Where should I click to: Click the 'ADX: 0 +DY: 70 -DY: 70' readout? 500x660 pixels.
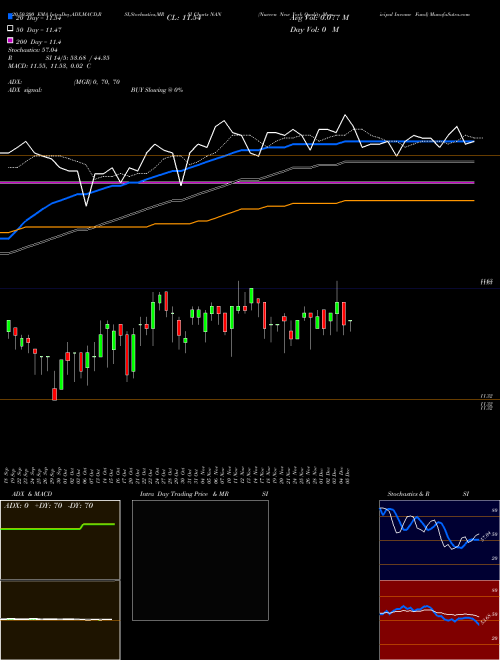pos(48,506)
